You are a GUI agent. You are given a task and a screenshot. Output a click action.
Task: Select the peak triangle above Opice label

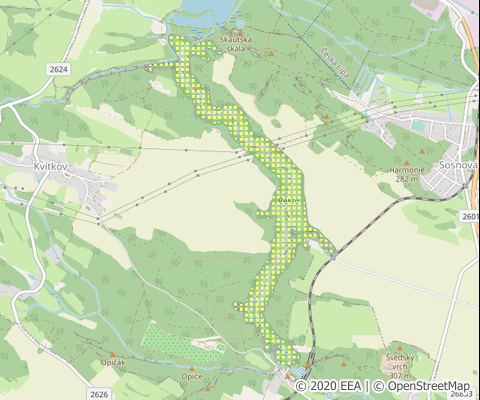click(x=192, y=369)
